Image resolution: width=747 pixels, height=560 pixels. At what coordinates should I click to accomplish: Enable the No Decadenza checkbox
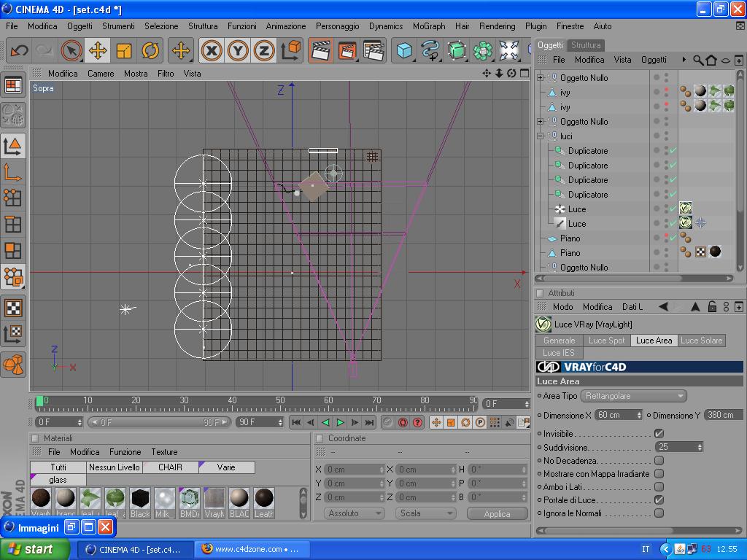(659, 461)
